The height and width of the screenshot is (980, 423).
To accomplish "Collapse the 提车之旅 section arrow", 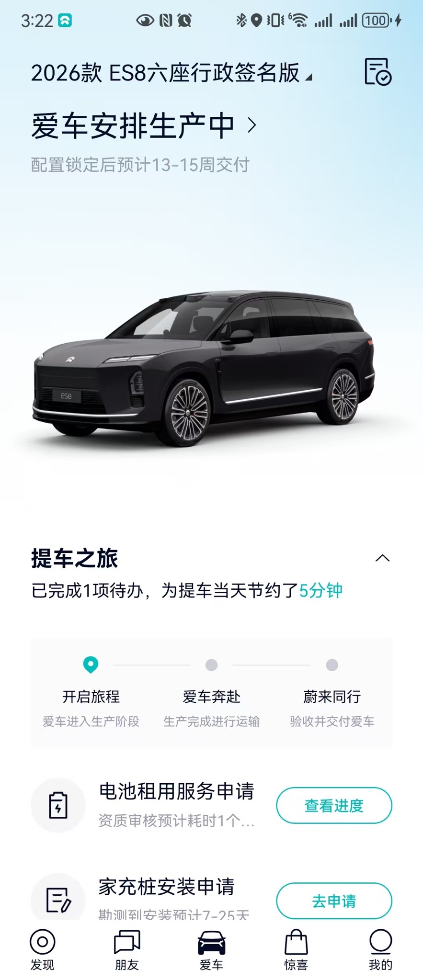I will pyautogui.click(x=382, y=558).
